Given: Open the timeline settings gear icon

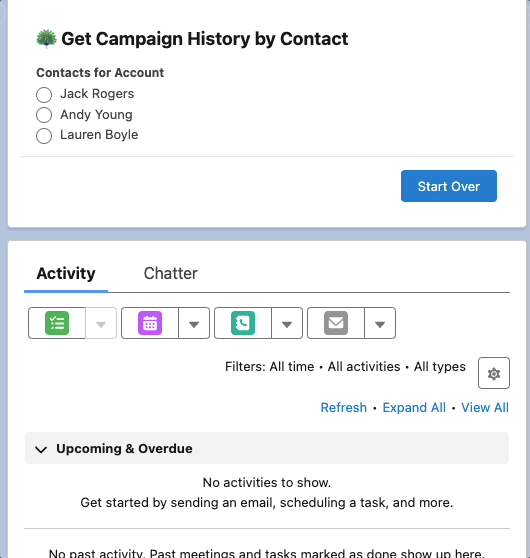Looking at the screenshot, I should point(494,373).
